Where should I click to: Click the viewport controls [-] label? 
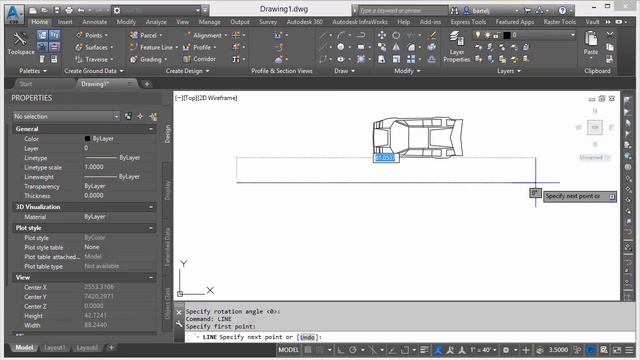tap(179, 98)
